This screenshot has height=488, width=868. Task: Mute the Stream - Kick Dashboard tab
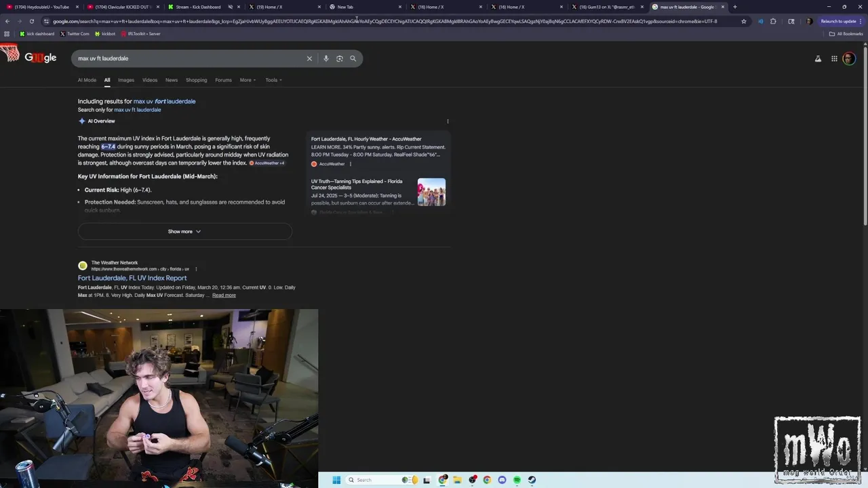231,7
